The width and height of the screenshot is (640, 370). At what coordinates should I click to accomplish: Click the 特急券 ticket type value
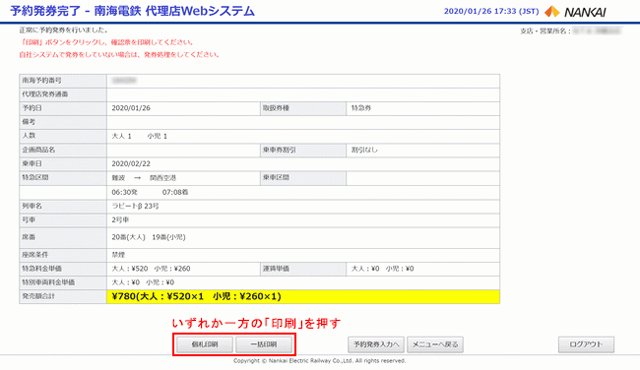pos(361,108)
